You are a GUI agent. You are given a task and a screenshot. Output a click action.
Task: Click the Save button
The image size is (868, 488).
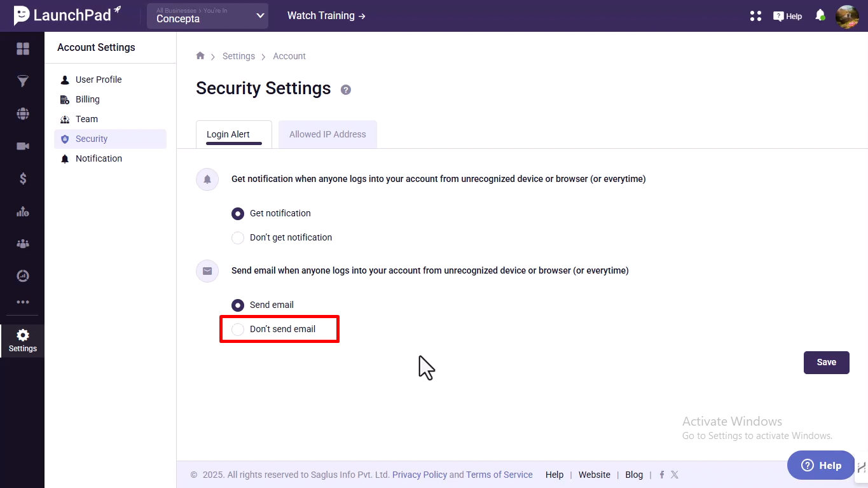(x=826, y=362)
